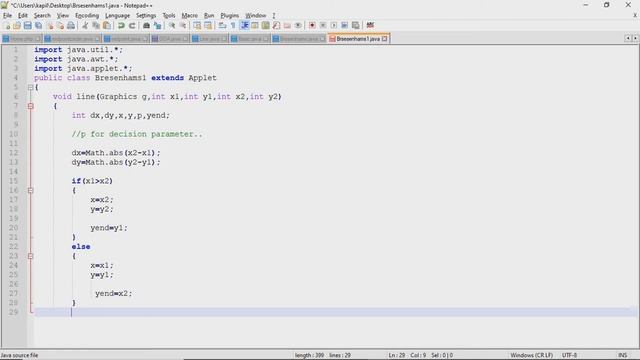This screenshot has height=360, width=640.
Task: Show the Document Map panel icon
Action: [265, 25]
